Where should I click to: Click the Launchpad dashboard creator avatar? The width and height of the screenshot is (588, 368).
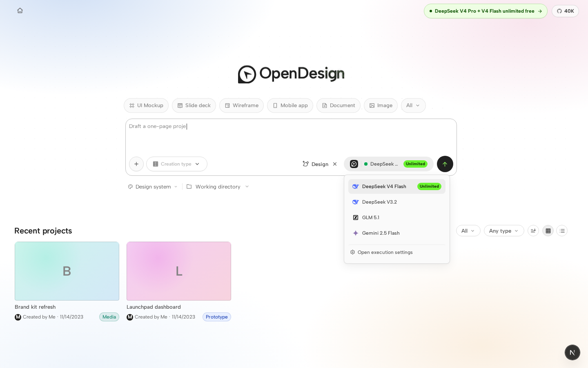pos(130,317)
